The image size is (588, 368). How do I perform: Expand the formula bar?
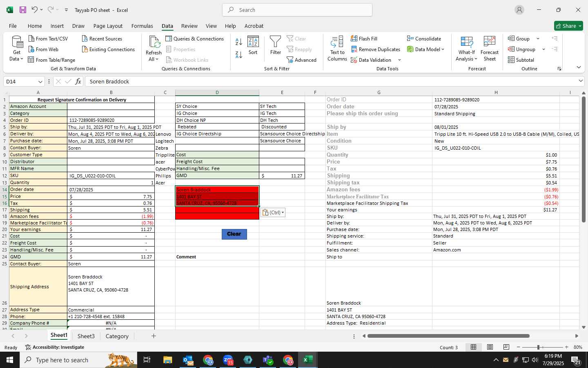click(x=581, y=81)
